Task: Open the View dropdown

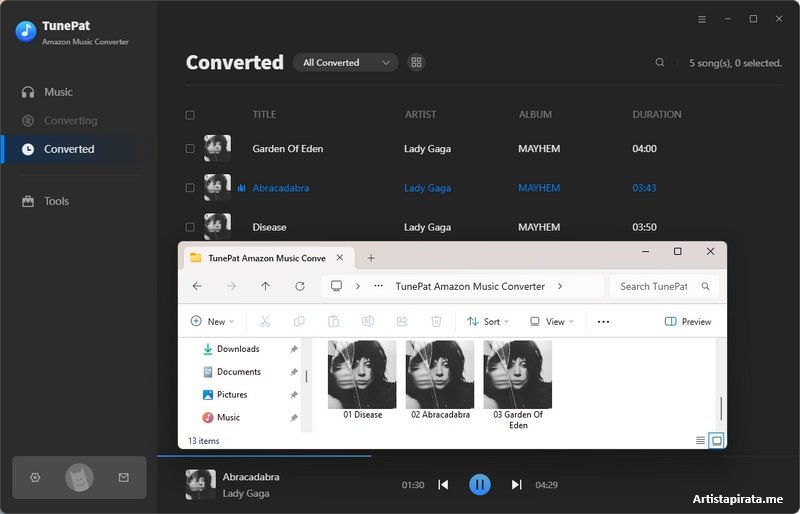Action: pyautogui.click(x=552, y=322)
